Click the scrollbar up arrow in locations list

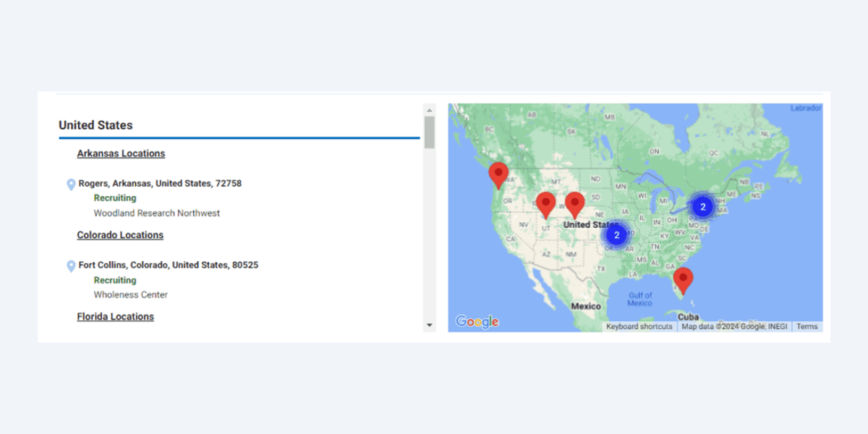click(x=430, y=109)
